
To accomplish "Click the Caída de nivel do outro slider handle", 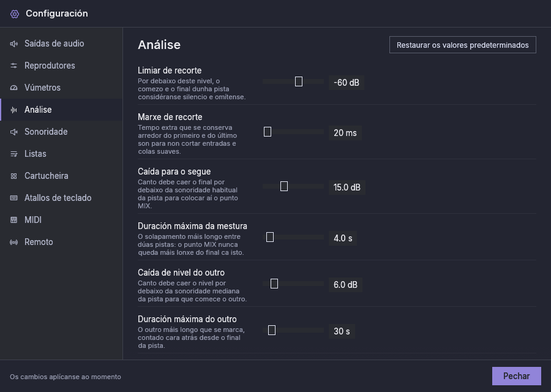I will click(x=274, y=284).
